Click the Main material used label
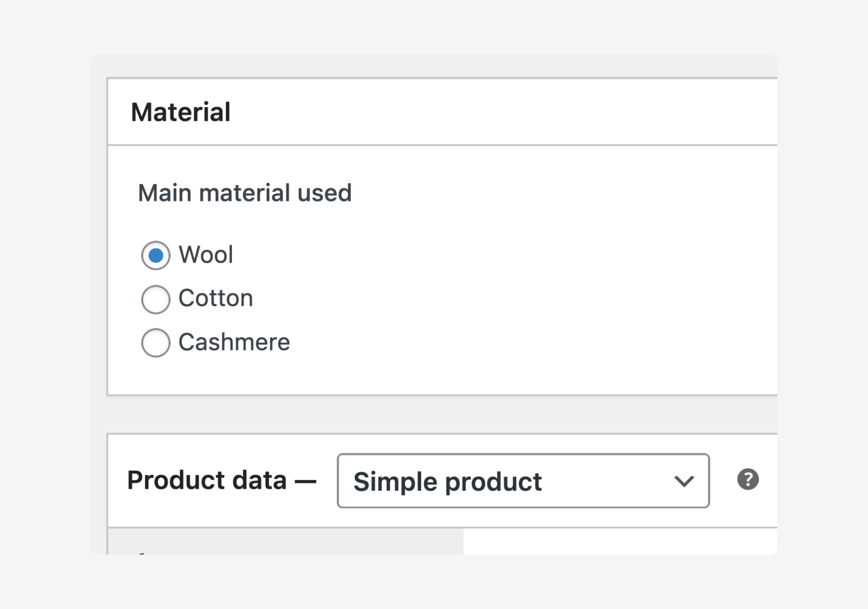The height and width of the screenshot is (609, 868). tap(244, 192)
